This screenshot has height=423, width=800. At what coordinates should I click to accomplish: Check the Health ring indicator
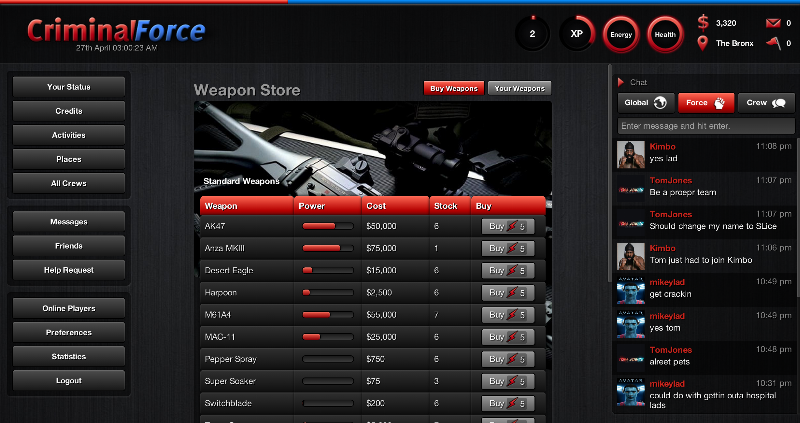(665, 35)
